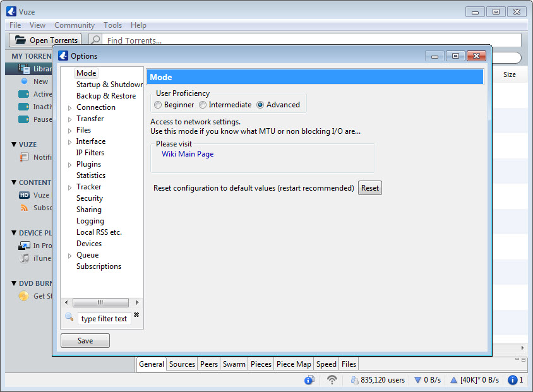The height and width of the screenshot is (392, 533).
Task: Save the options with the Save button
Action: pyautogui.click(x=85, y=340)
